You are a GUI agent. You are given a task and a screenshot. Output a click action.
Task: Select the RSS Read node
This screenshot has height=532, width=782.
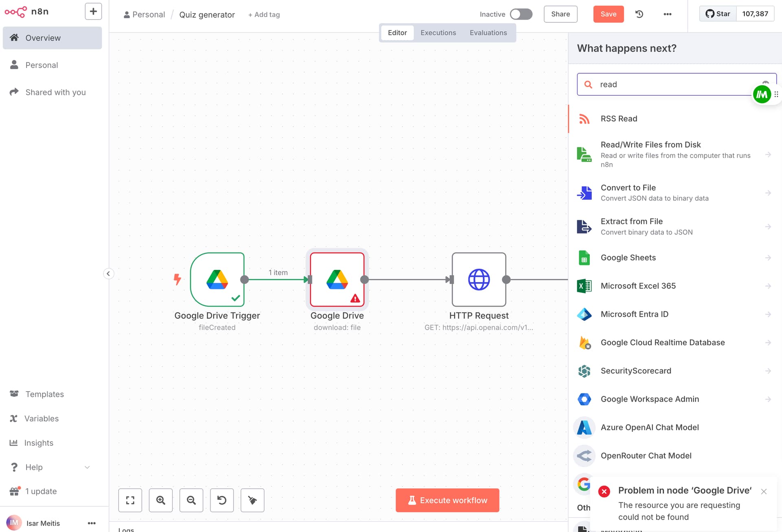tap(675, 119)
